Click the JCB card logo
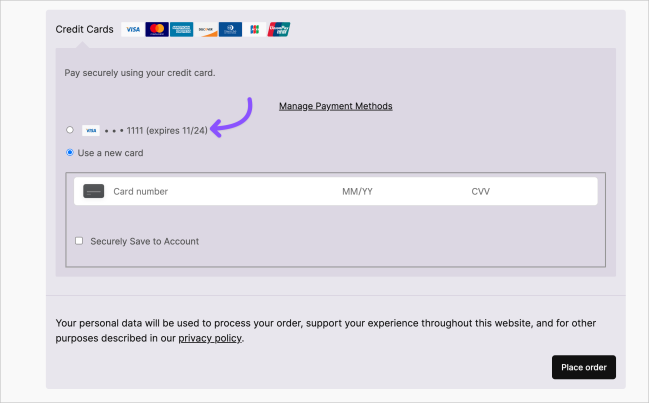Screen dimensions: 649x403 254,30
